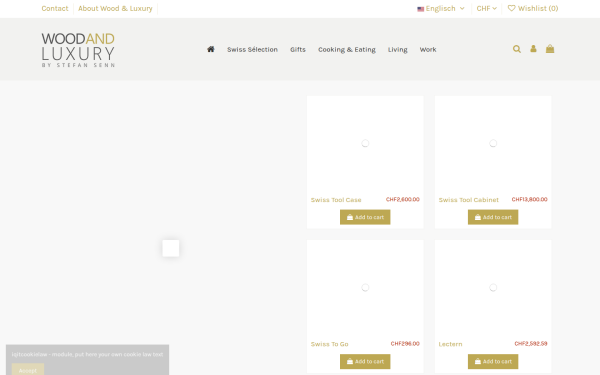Click the CHF13,800.00 price

(x=529, y=199)
